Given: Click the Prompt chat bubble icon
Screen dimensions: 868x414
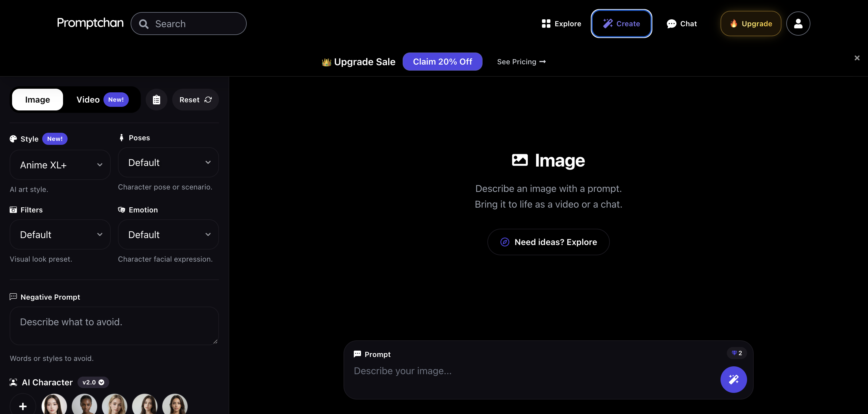Looking at the screenshot, I should 357,354.
